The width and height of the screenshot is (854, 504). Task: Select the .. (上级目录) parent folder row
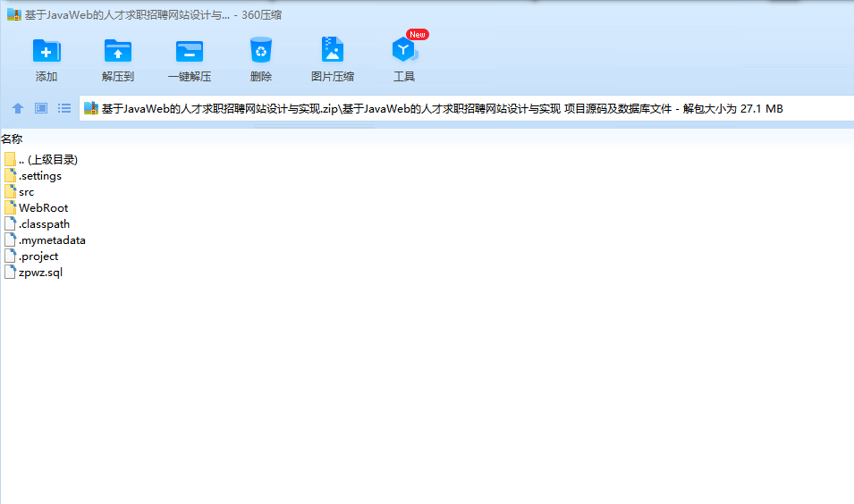41,159
